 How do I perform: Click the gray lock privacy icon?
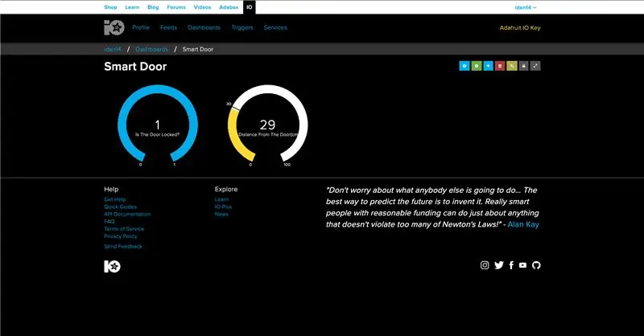(523, 66)
